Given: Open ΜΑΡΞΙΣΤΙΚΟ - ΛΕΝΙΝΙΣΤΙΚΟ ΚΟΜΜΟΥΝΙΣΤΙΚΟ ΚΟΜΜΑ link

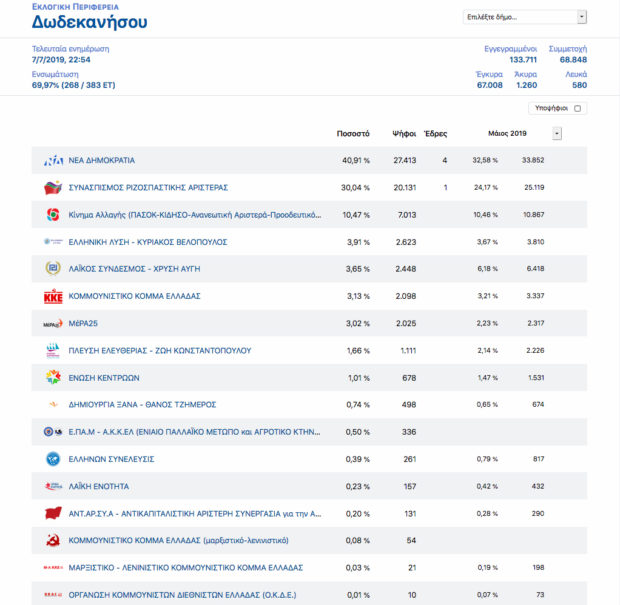Looking at the screenshot, I should click(x=186, y=568).
